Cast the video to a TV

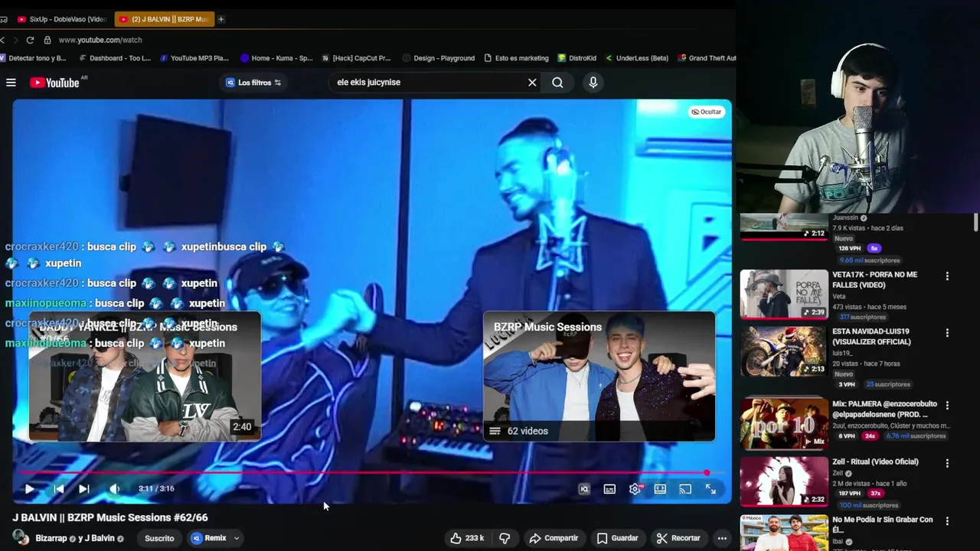(x=685, y=489)
